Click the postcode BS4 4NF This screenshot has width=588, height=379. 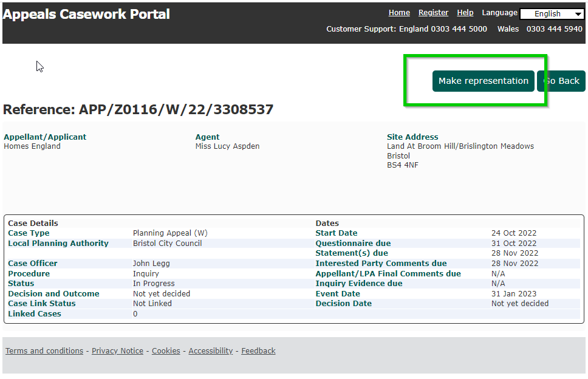(402, 165)
